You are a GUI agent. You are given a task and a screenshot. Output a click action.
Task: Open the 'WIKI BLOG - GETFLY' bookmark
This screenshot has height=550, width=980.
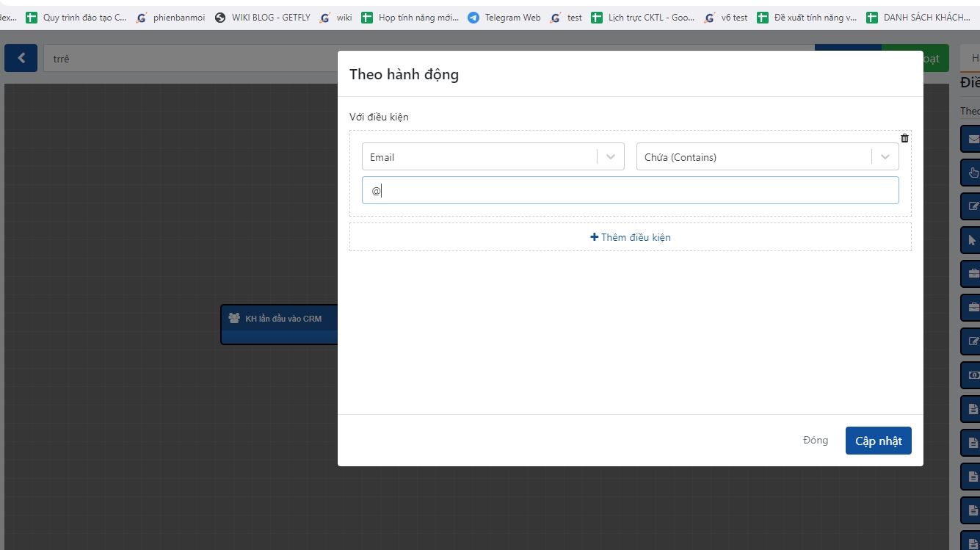[x=263, y=18]
